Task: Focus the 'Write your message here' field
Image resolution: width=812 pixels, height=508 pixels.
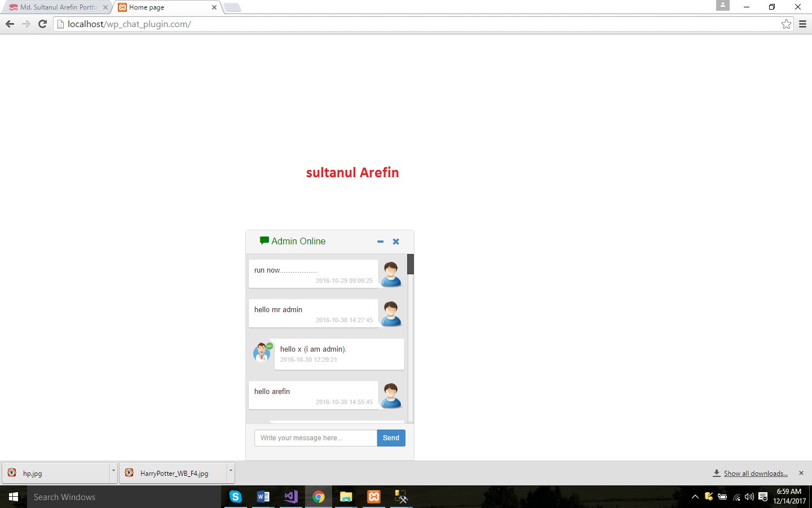Action: [x=315, y=438]
